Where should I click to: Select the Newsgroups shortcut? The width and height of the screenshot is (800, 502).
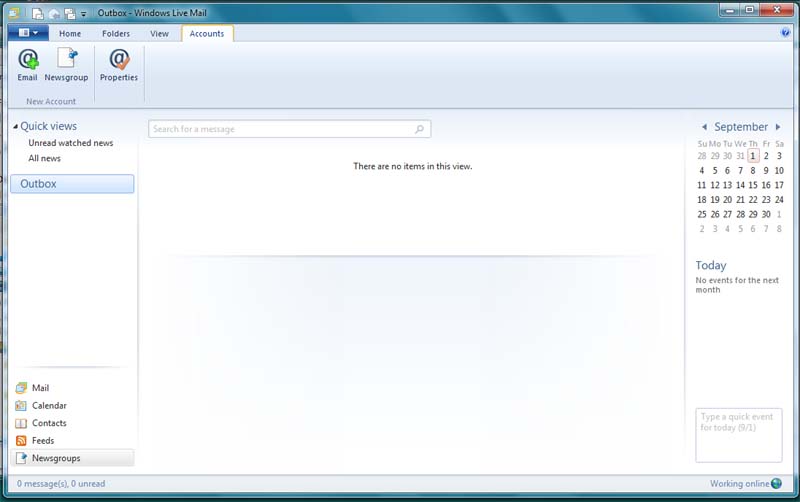point(72,458)
